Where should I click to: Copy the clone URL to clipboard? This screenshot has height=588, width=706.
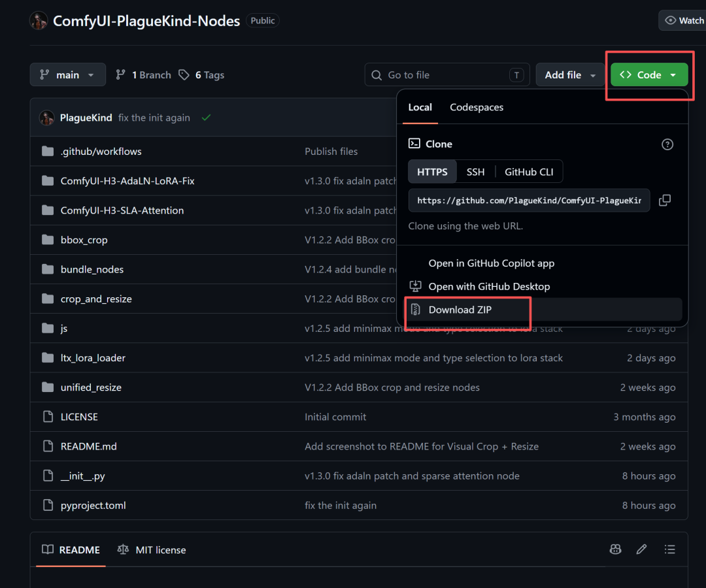pyautogui.click(x=665, y=200)
